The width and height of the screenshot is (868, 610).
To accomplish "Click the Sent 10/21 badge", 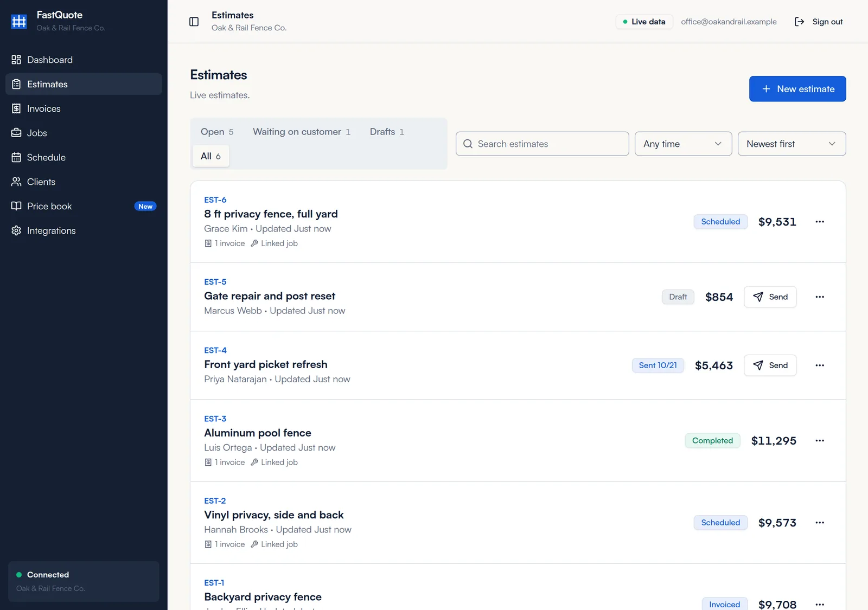I will click(658, 365).
